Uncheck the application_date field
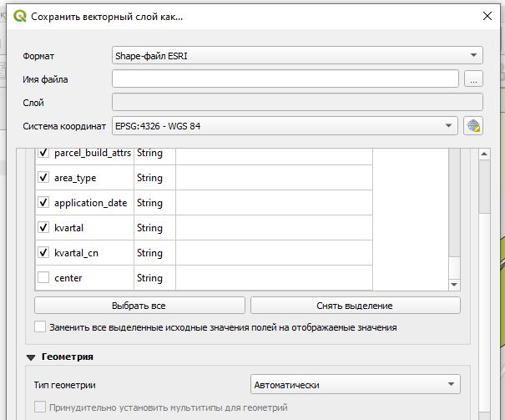 coord(43,203)
